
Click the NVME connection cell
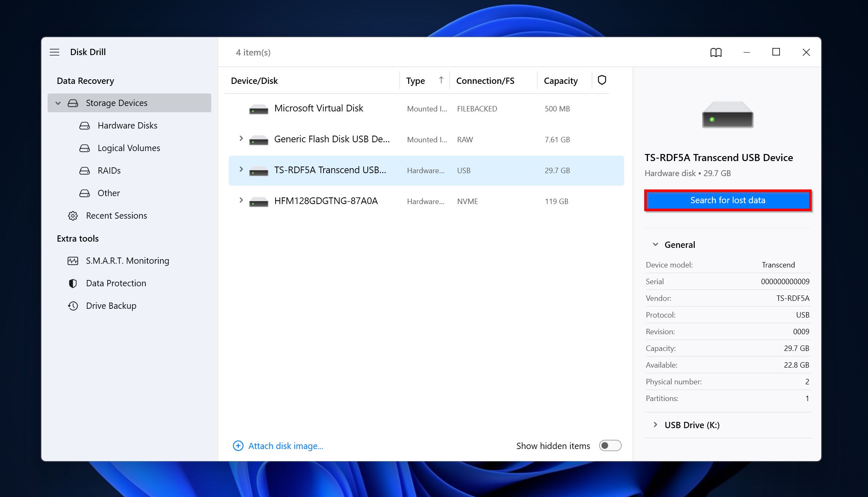coord(467,202)
